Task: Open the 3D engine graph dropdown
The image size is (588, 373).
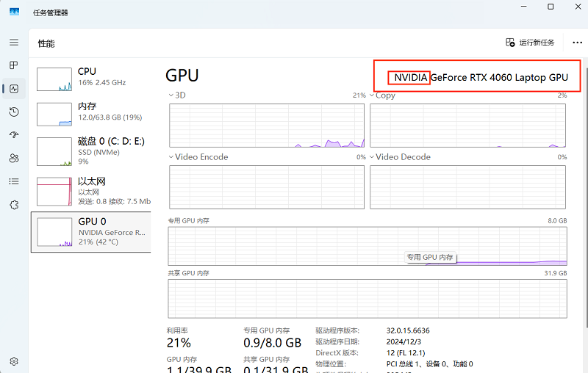Action: (171, 95)
